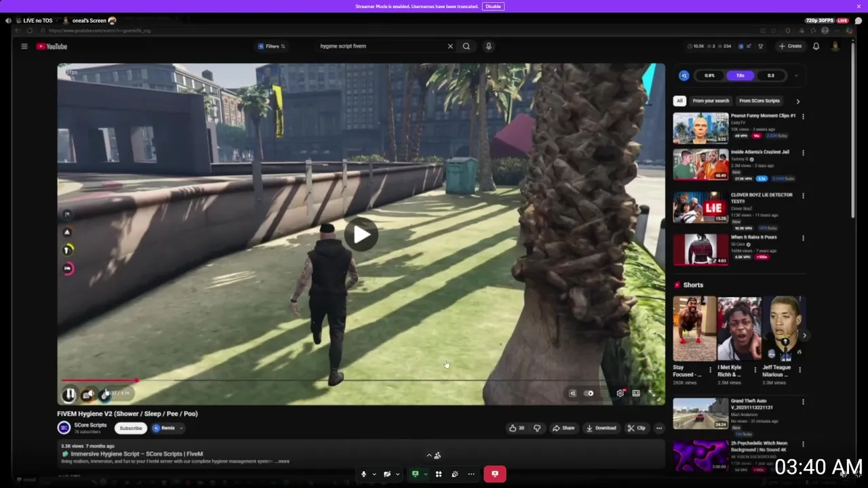Open more actions ellipsis beside Clip
The width and height of the screenshot is (868, 488).
click(x=658, y=428)
